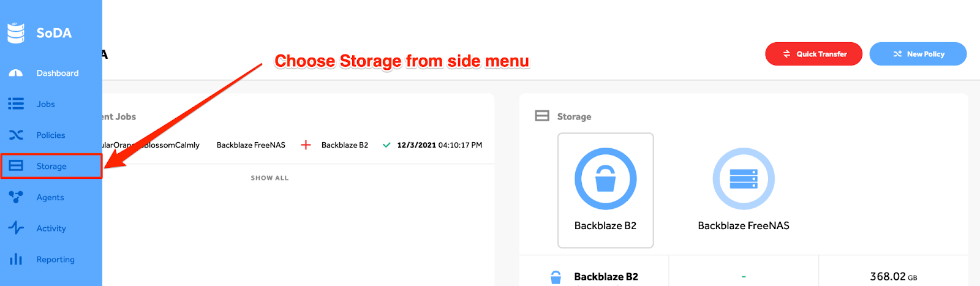This screenshot has height=286, width=980.
Task: Open the Agents nodes icon
Action: pyautogui.click(x=16, y=197)
